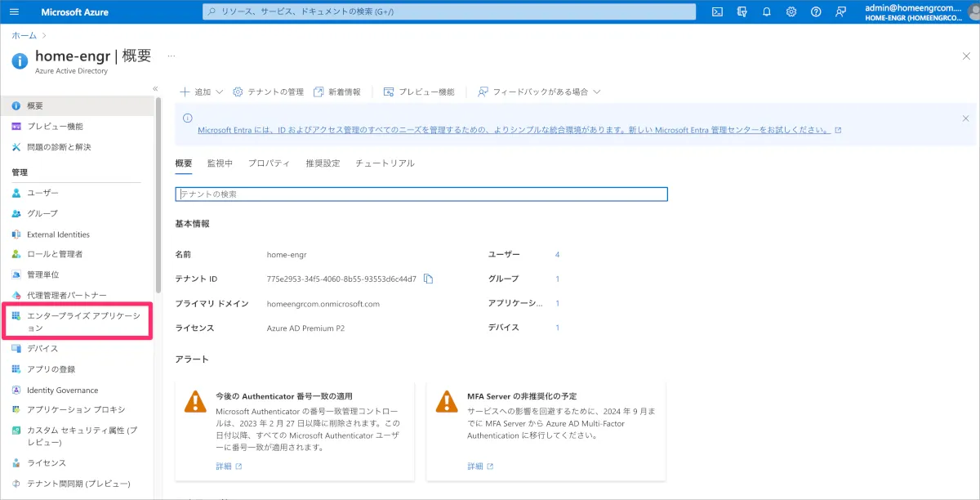
Task: Switch to the プロパティ tab
Action: [x=269, y=163]
